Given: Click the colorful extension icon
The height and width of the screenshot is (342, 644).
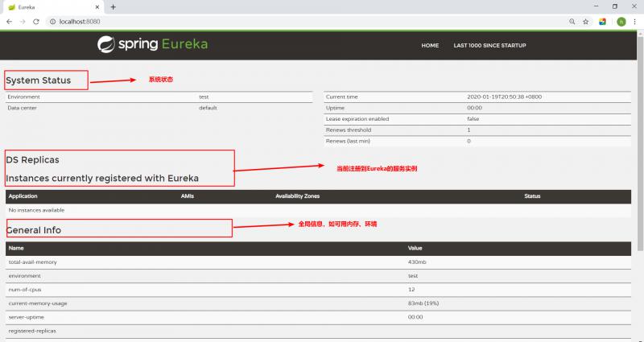Looking at the screenshot, I should (602, 22).
